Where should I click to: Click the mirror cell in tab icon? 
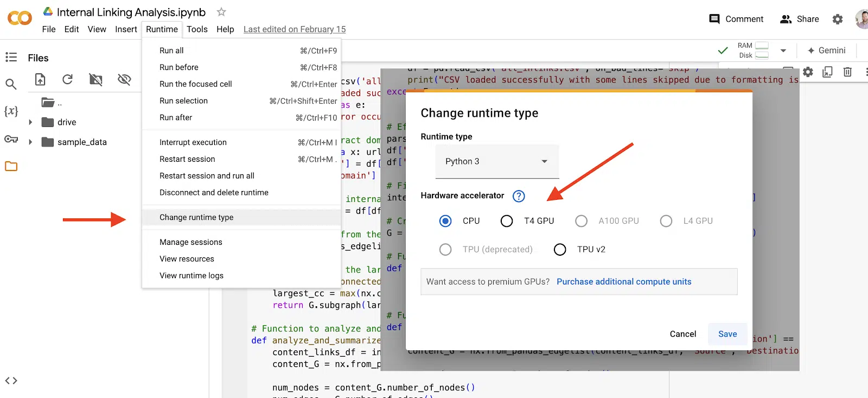827,72
